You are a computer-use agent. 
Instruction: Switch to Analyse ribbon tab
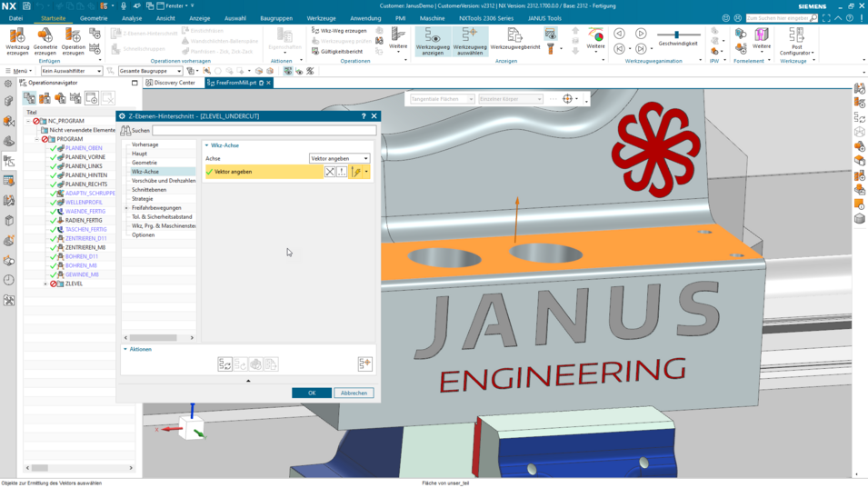tap(132, 18)
